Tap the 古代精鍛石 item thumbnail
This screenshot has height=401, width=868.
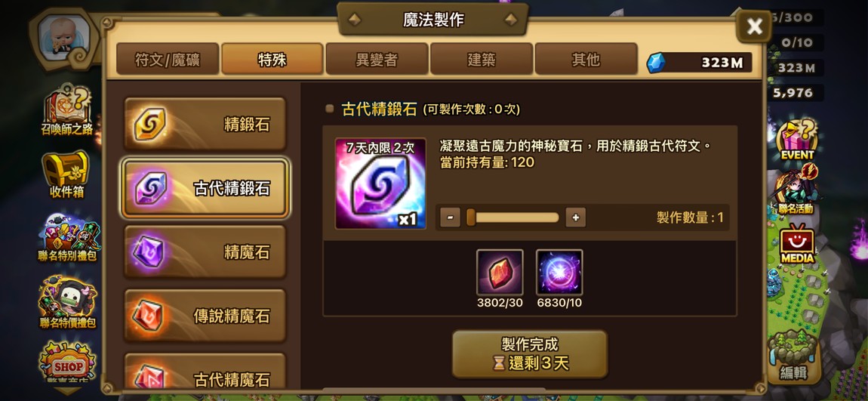[x=381, y=184]
